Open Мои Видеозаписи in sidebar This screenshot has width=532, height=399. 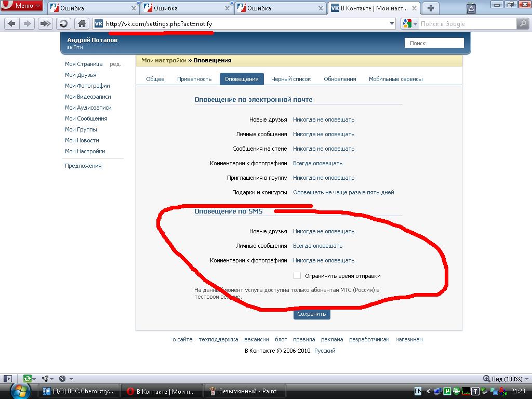click(x=88, y=96)
